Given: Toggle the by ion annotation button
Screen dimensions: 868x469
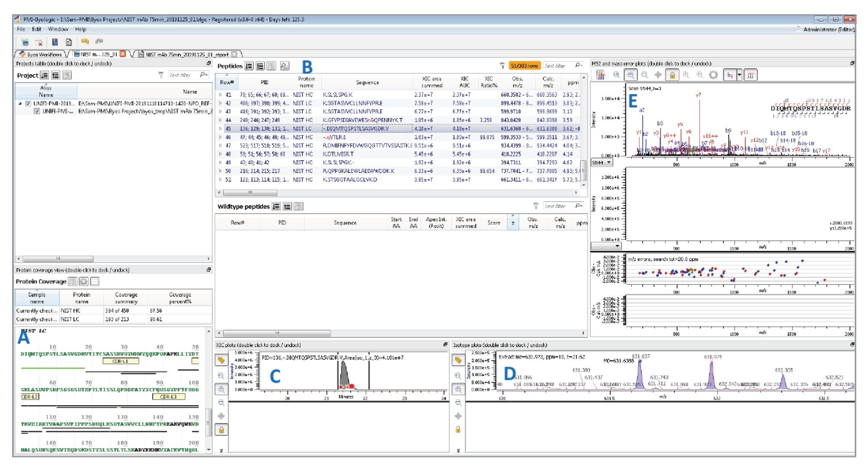Looking at the screenshot, I should pyautogui.click(x=730, y=75).
